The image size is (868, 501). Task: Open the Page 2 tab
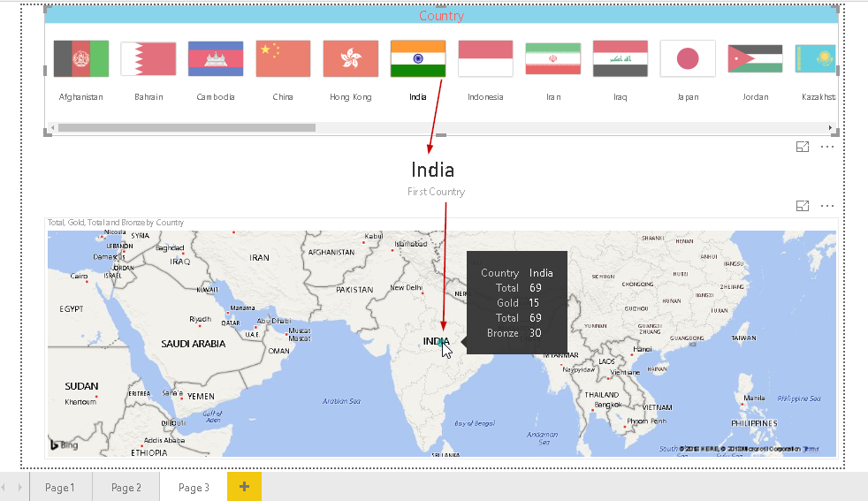pos(126,487)
